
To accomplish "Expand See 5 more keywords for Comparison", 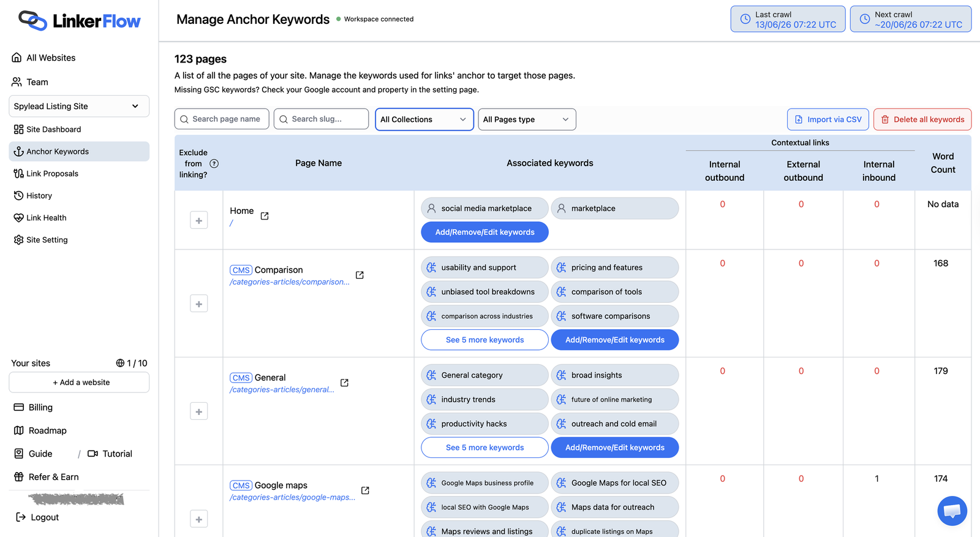I will [484, 340].
